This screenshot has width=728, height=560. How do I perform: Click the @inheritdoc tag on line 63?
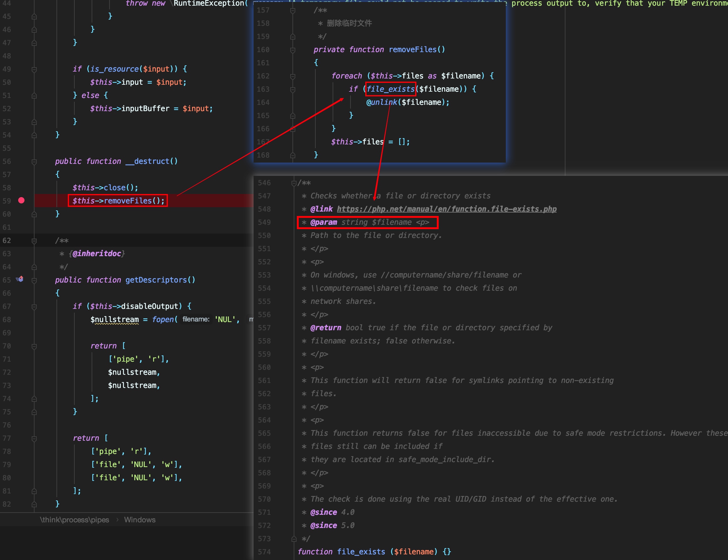[97, 254]
